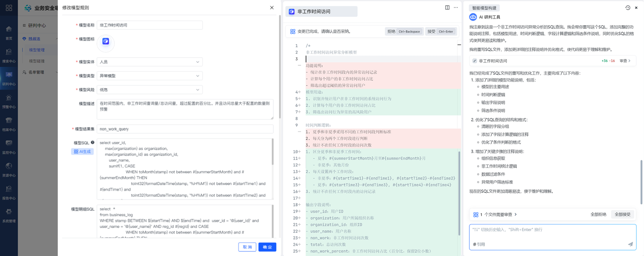Select the 非工作时间访问 editor tab

pos(321,12)
